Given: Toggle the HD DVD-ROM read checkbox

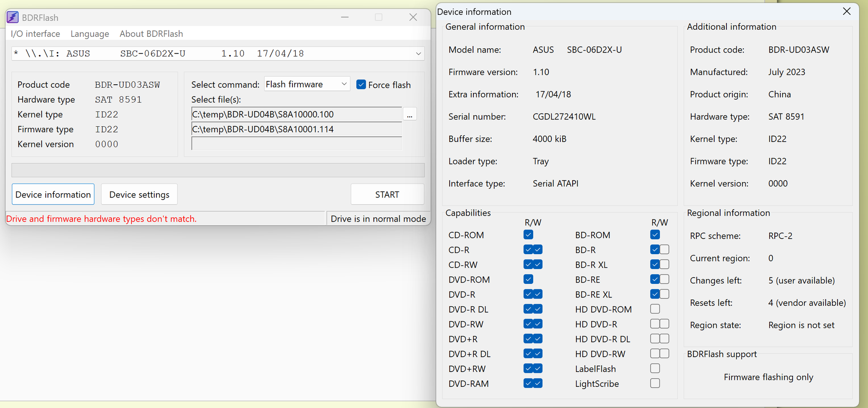Looking at the screenshot, I should pos(655,309).
